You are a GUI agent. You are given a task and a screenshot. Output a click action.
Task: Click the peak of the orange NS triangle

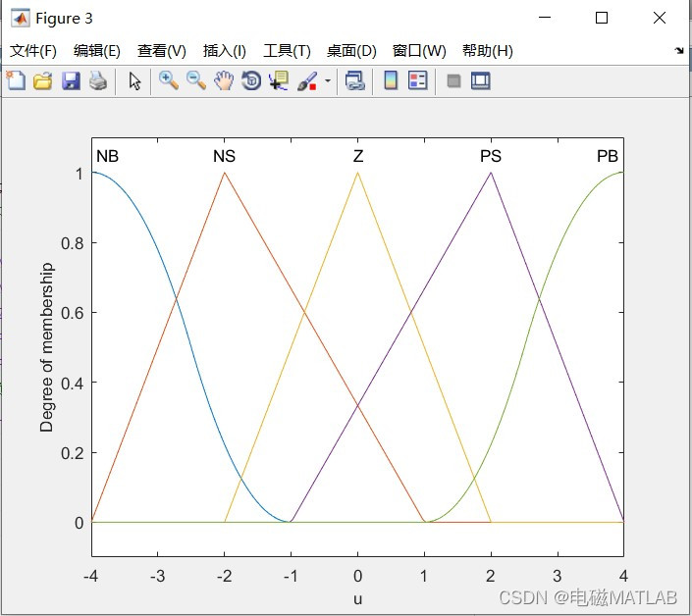(224, 173)
